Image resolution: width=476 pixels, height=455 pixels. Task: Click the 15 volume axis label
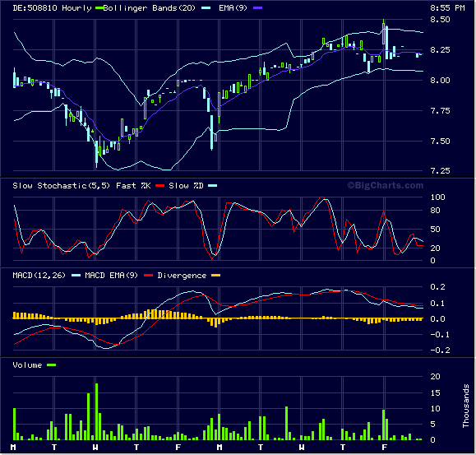coord(436,393)
